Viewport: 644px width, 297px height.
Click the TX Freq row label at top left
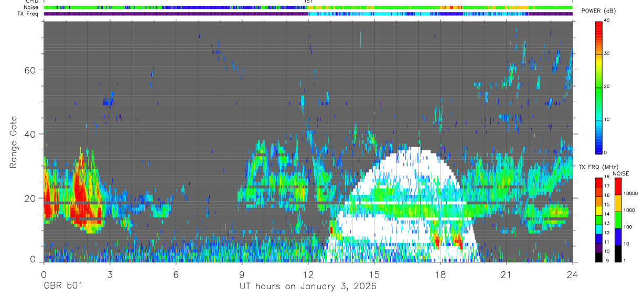coord(27,14)
